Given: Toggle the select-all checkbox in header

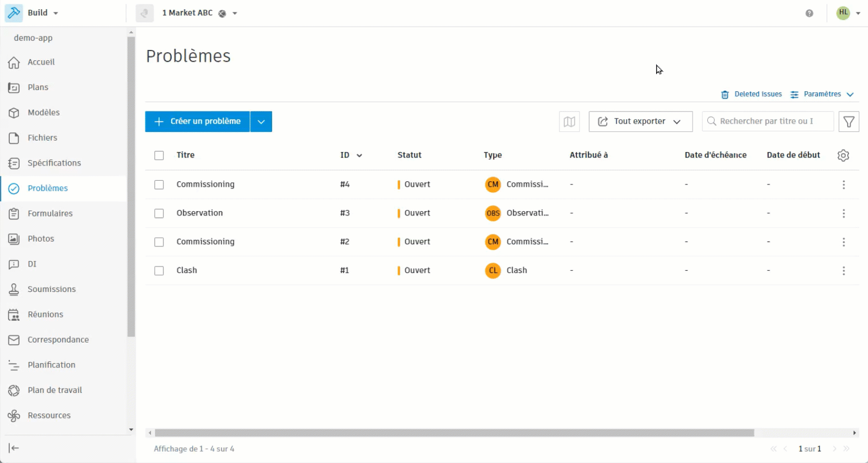Looking at the screenshot, I should pyautogui.click(x=159, y=155).
